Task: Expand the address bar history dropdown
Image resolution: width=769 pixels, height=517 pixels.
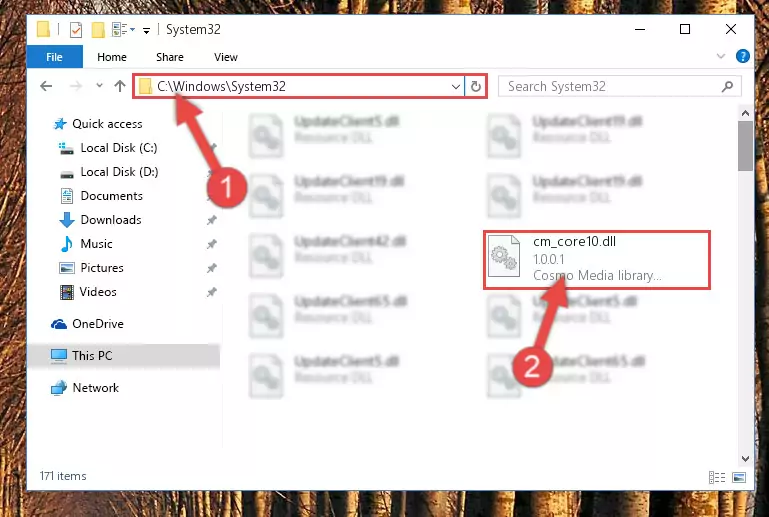Action: click(456, 87)
